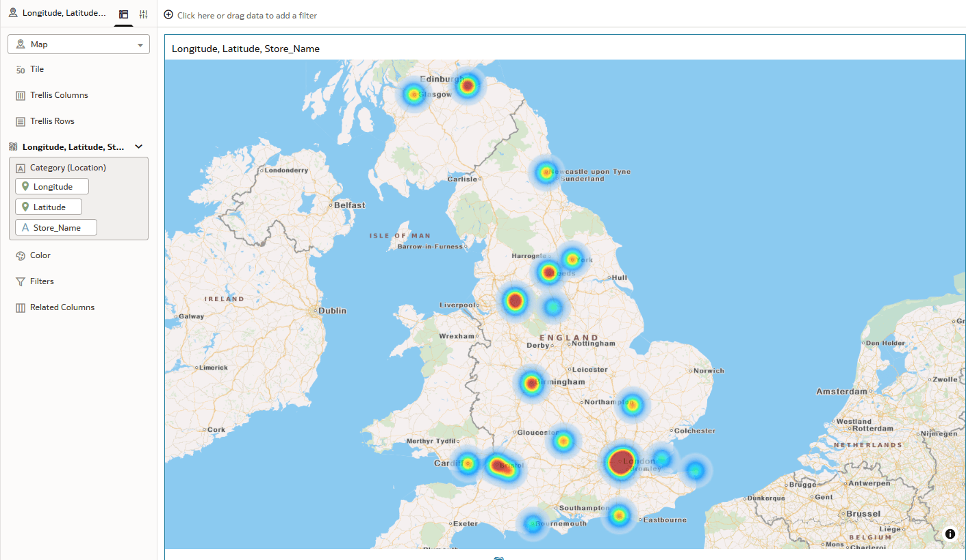Collapse the Longitude, Latitude, St... layer chevron

pyautogui.click(x=139, y=147)
